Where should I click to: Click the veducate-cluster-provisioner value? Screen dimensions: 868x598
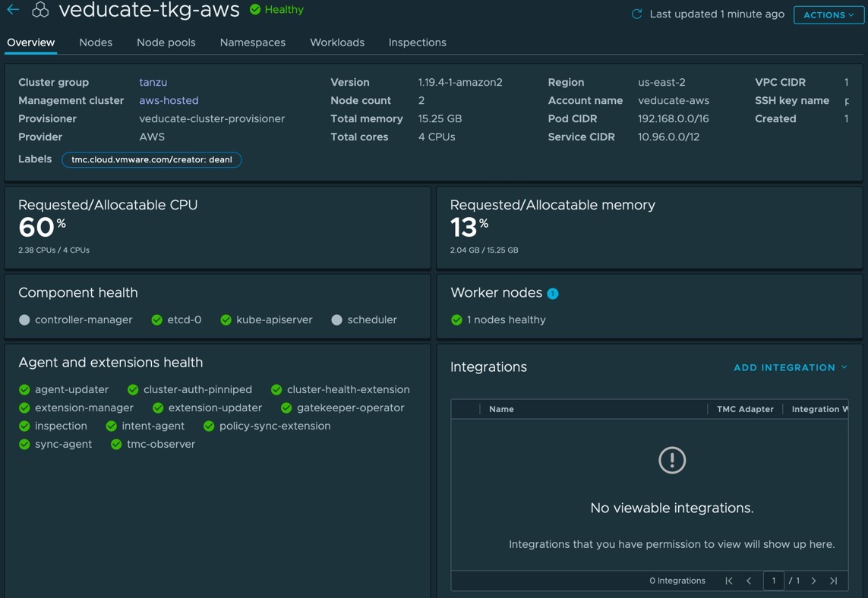point(212,119)
